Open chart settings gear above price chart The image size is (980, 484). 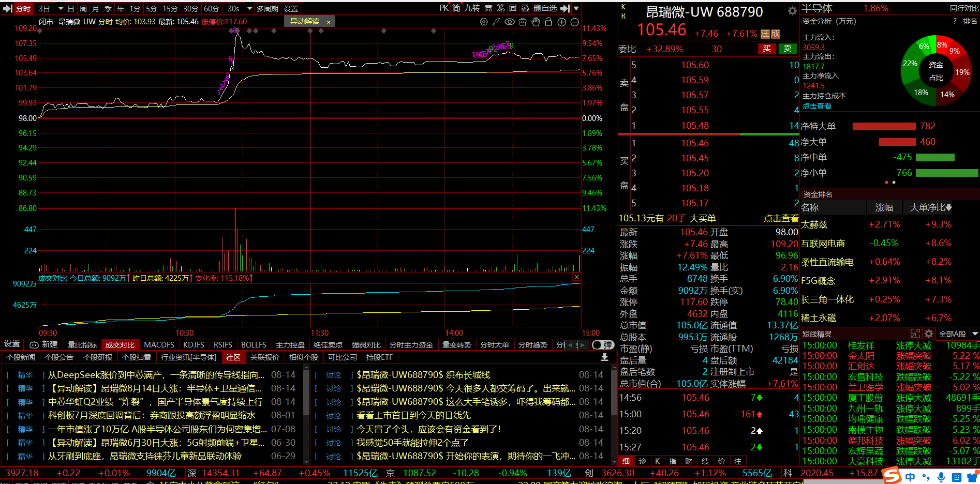pyautogui.click(x=484, y=22)
